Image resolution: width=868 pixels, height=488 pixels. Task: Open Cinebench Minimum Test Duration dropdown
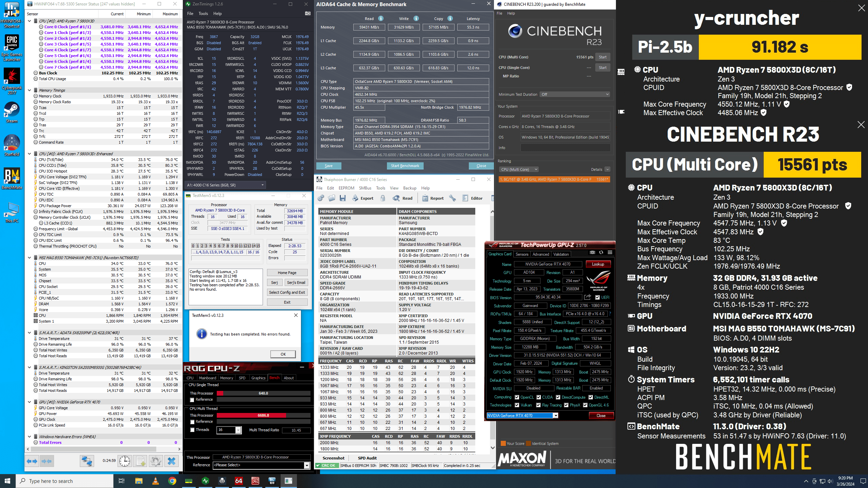[575, 94]
